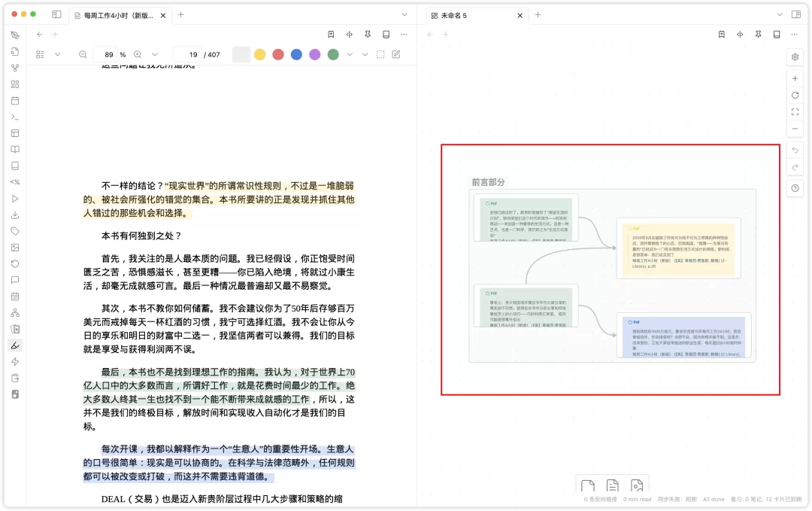Open canvas settings gear

795,57
